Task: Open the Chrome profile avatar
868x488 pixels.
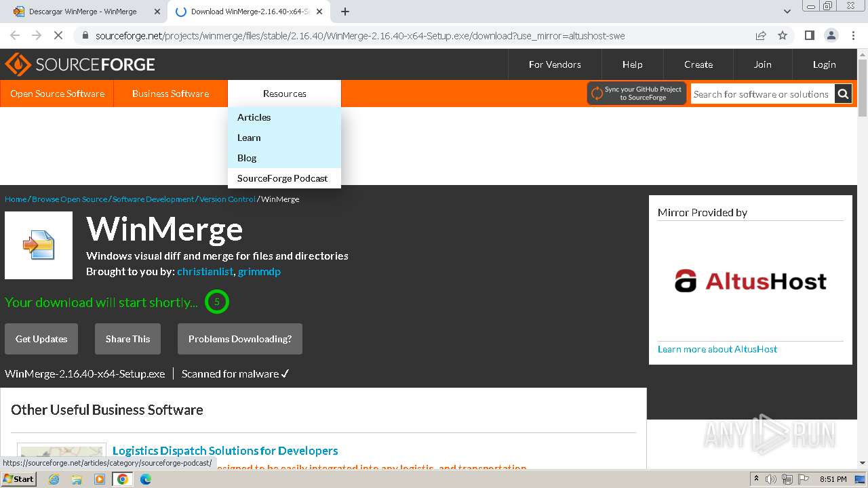Action: (831, 35)
